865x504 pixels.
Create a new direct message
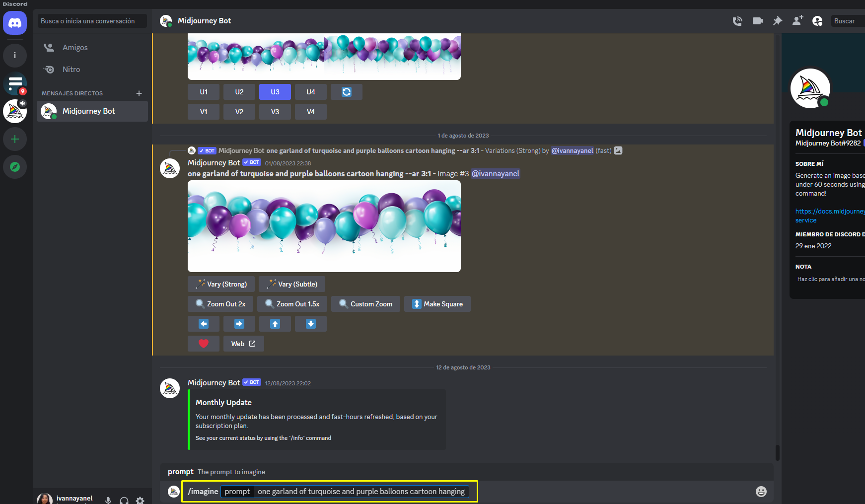click(139, 93)
